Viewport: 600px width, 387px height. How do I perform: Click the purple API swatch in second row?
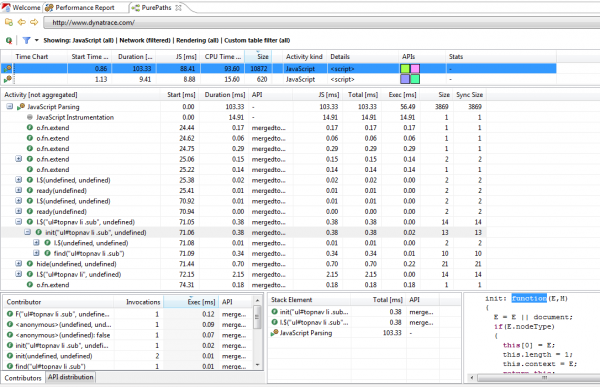click(x=405, y=79)
